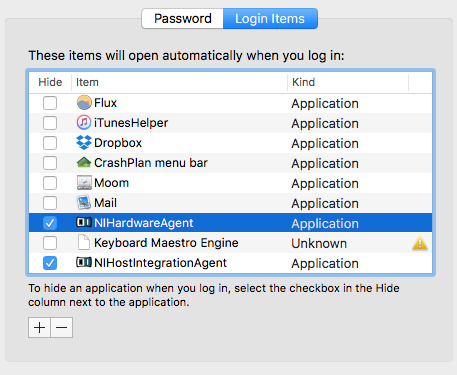Toggle Hide checkbox for Moom
This screenshot has height=375, width=457.
[50, 183]
